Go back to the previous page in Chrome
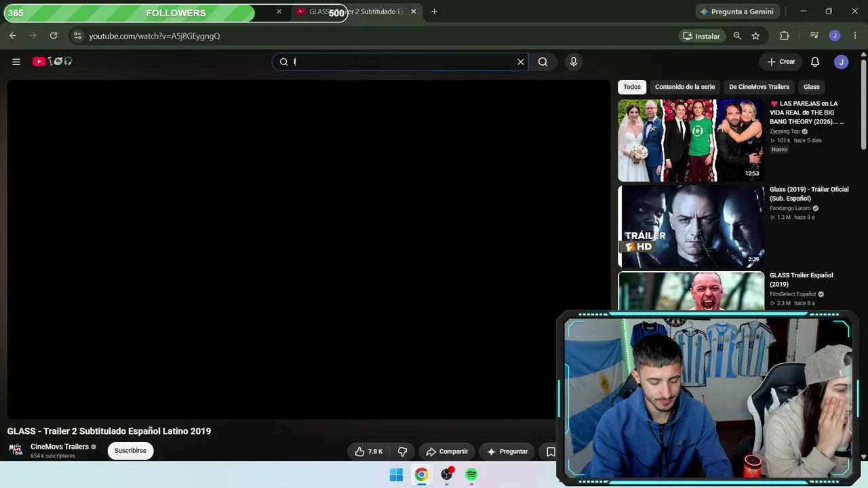The image size is (868, 488). 13,36
